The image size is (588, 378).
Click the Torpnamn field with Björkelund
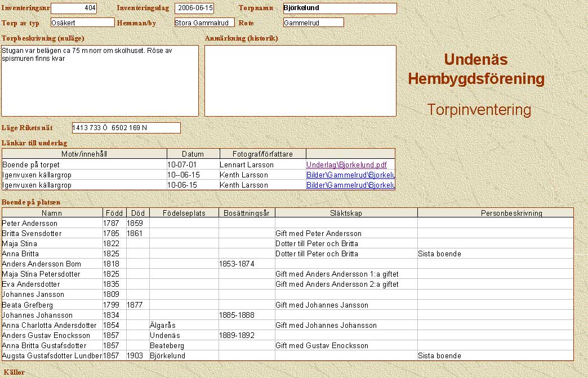click(x=340, y=8)
